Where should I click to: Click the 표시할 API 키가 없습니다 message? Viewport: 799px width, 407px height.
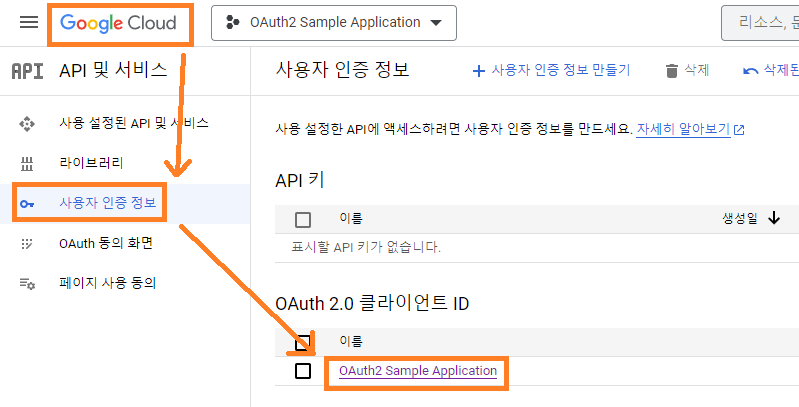pyautogui.click(x=366, y=248)
